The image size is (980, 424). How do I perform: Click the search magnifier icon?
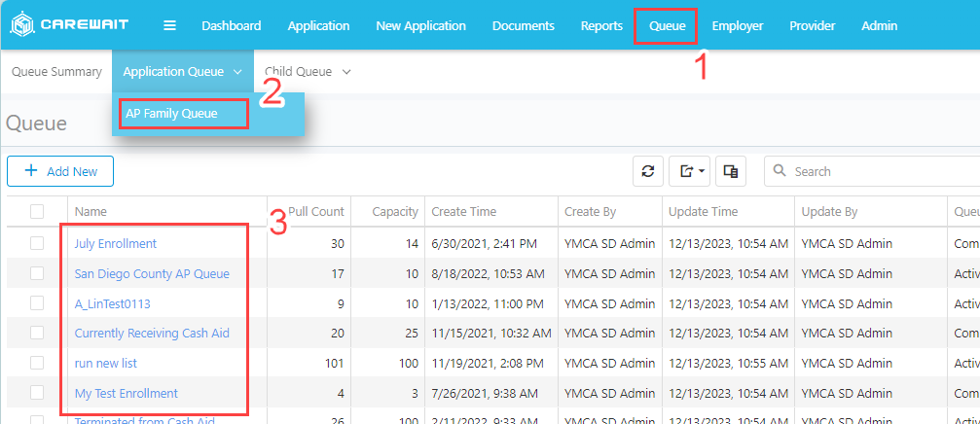coord(780,171)
